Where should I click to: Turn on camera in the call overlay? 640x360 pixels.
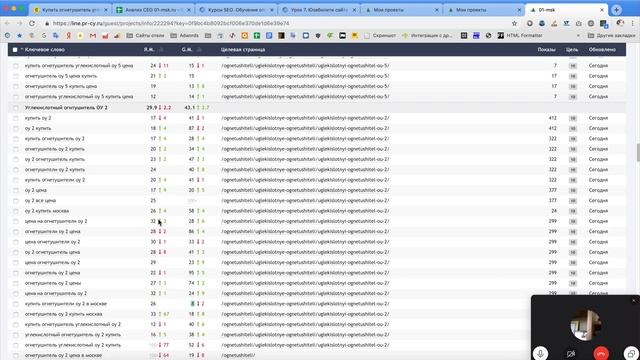pos(571,353)
